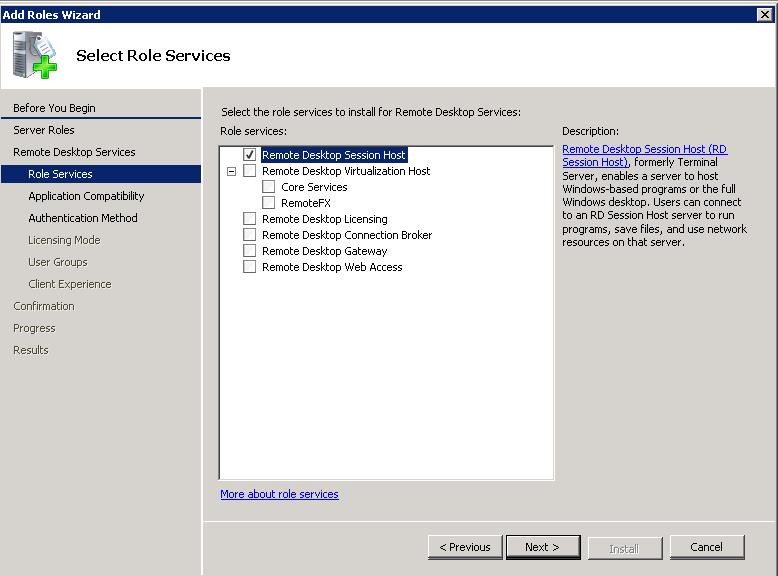Viewport: 778px width, 576px height.
Task: Collapse the Remote Desktop Virtualization Host tree
Action: [232, 171]
